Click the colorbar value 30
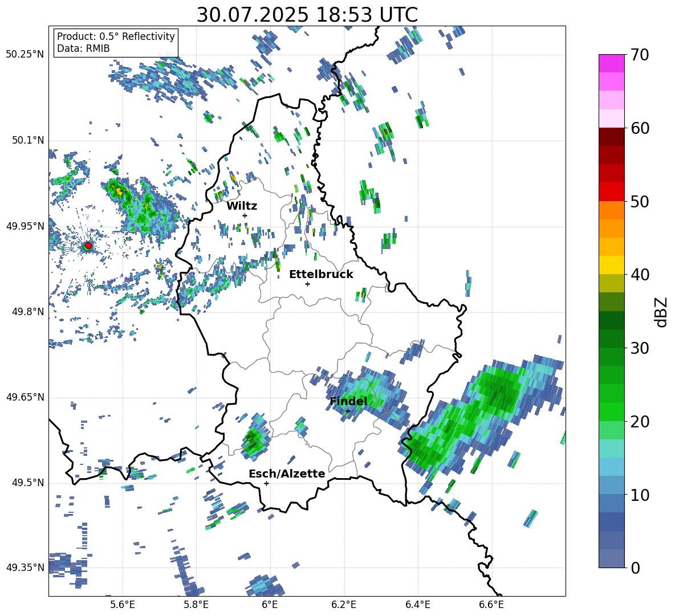 click(640, 348)
